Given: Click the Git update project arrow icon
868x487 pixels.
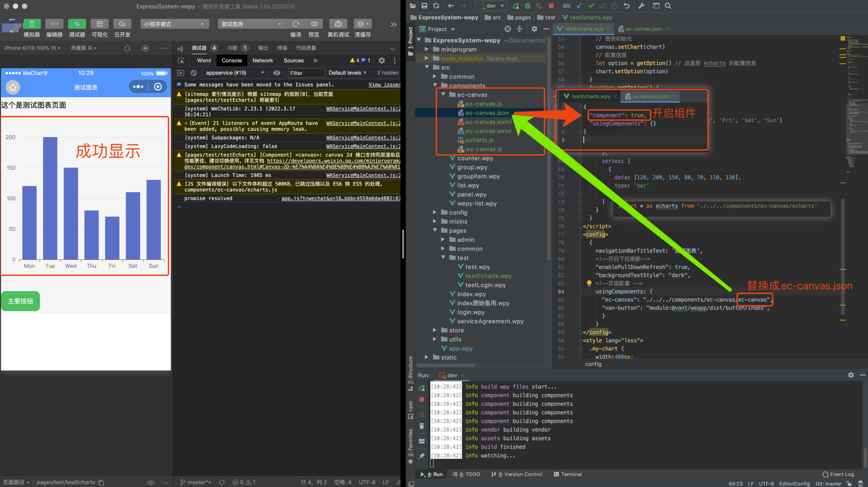Looking at the screenshot, I should point(579,6).
